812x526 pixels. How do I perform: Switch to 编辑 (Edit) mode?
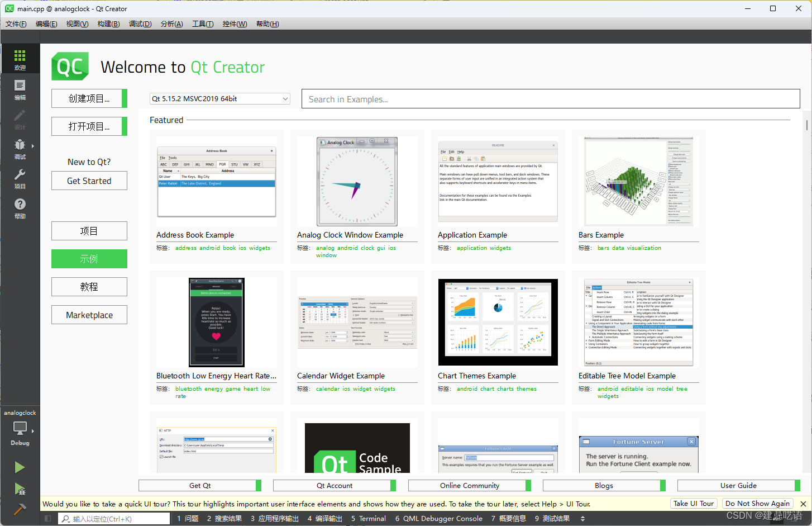20,89
